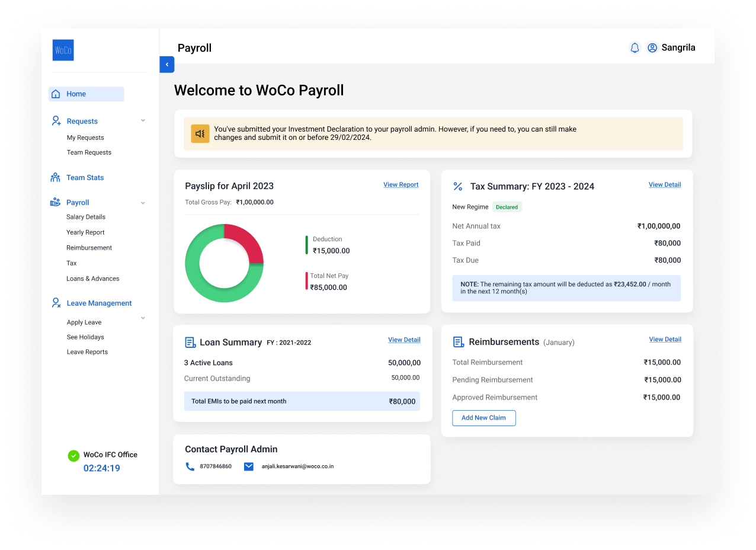This screenshot has width=756, height=550.
Task: Click the WoCo logo
Action: click(x=63, y=50)
